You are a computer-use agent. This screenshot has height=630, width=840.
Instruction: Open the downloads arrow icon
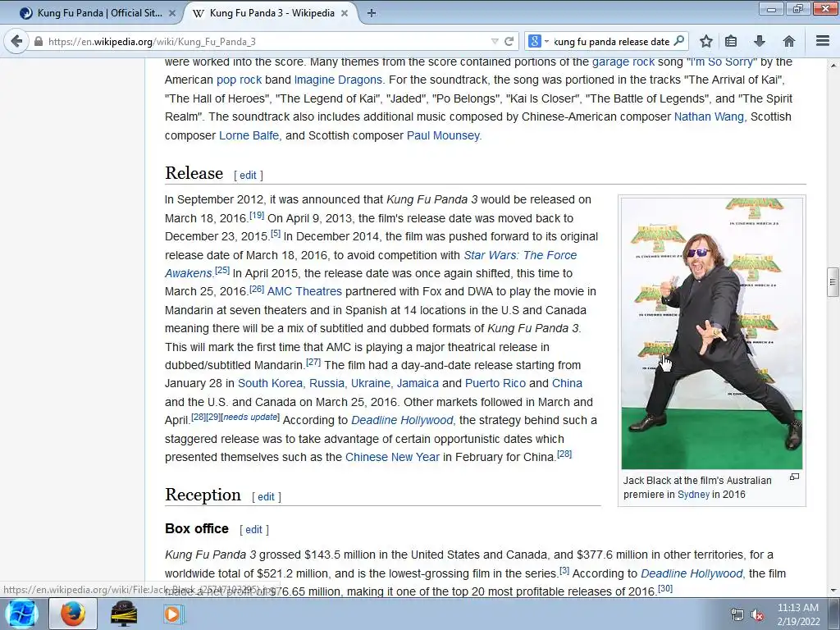tap(759, 41)
